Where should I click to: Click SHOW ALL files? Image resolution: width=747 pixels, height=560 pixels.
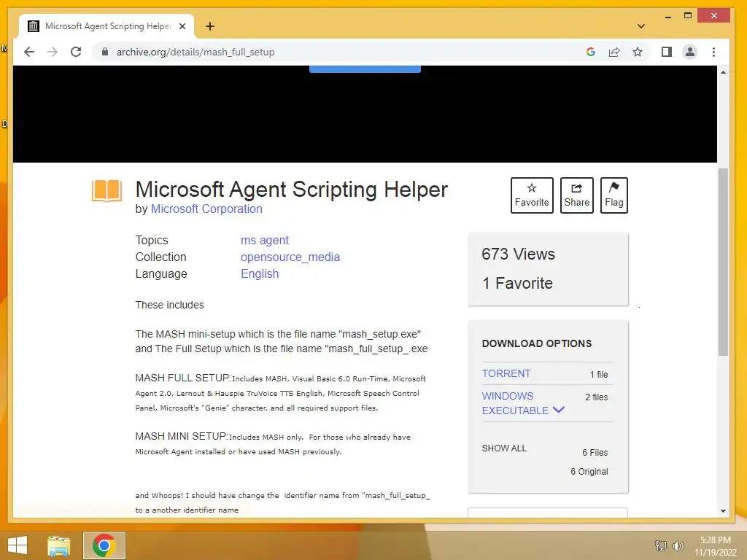504,448
